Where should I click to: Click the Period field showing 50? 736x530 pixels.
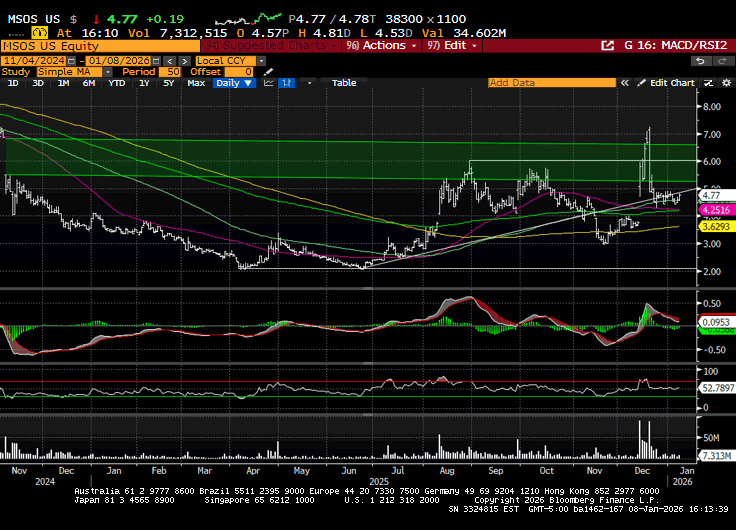click(x=169, y=72)
